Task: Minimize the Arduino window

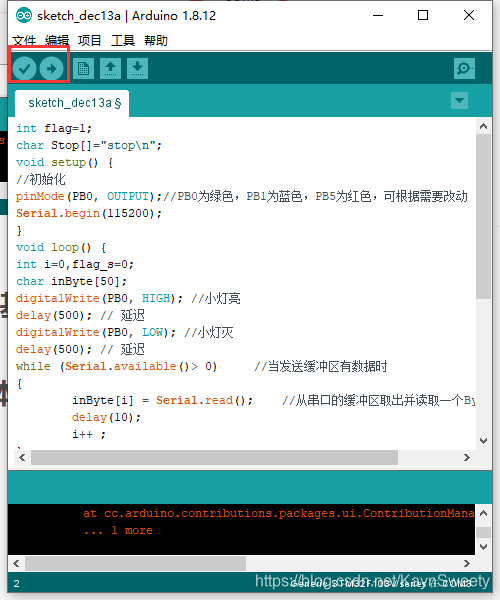Action: (378, 15)
